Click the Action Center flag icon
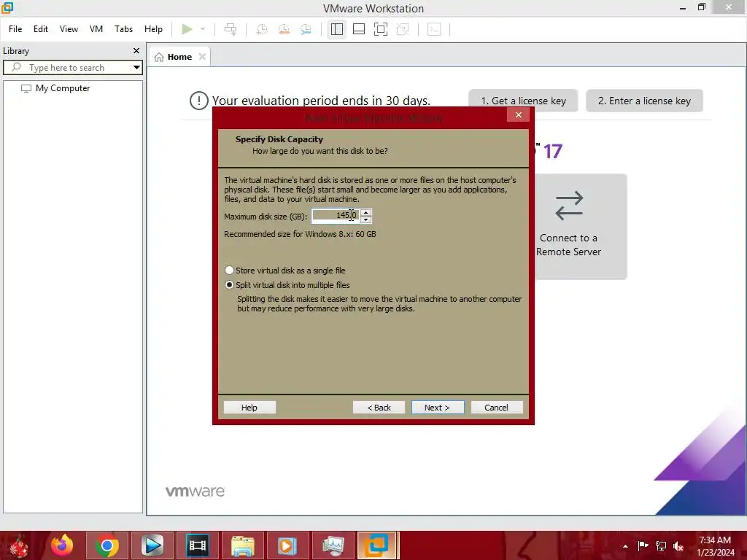 [x=643, y=546]
